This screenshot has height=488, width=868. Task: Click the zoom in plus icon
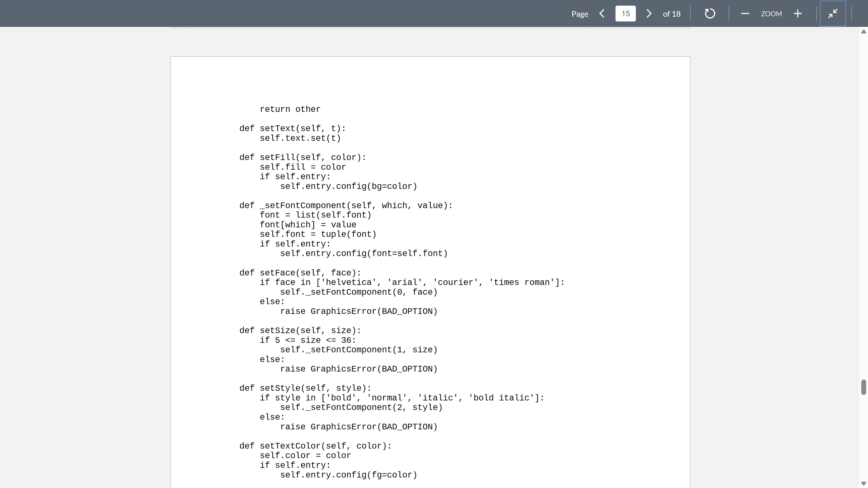click(x=798, y=13)
